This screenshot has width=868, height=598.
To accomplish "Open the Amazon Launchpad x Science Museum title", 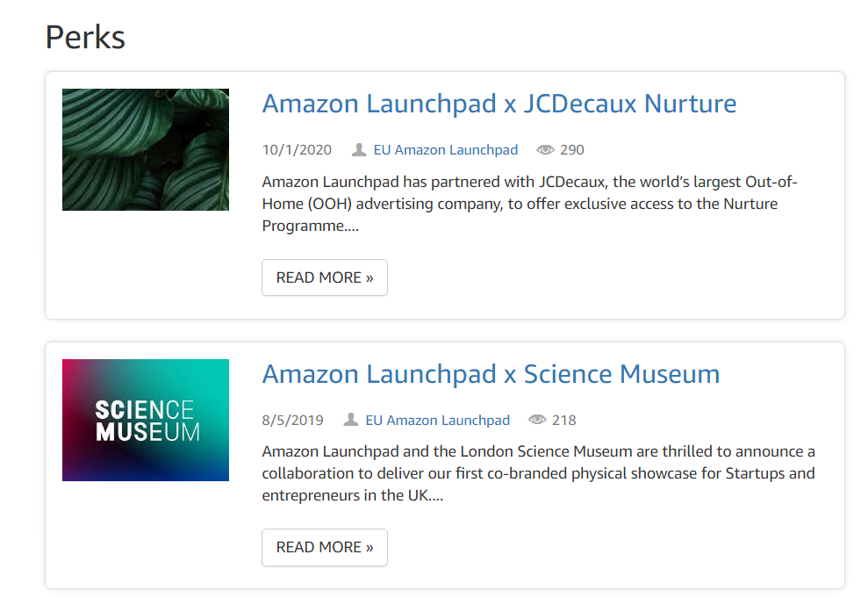I will tap(491, 374).
